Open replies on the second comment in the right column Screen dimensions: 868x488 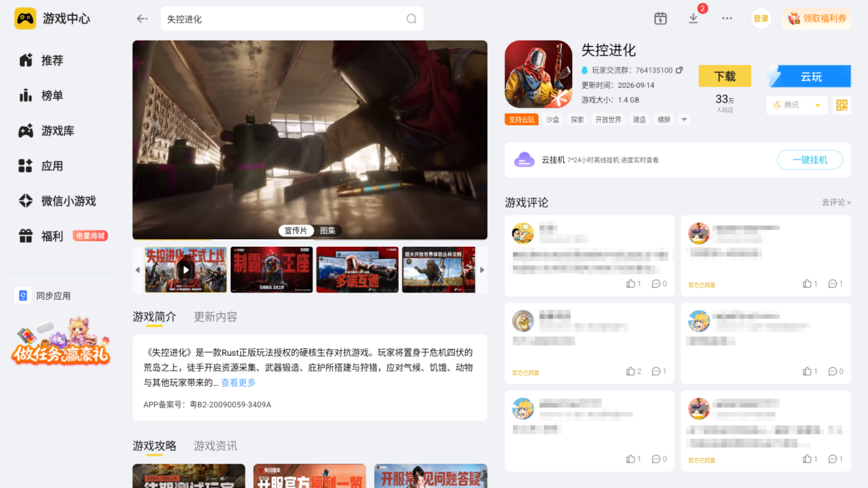(x=836, y=371)
